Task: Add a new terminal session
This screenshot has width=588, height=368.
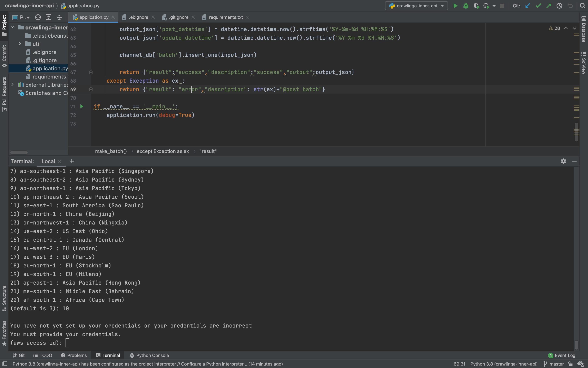Action: pos(72,161)
